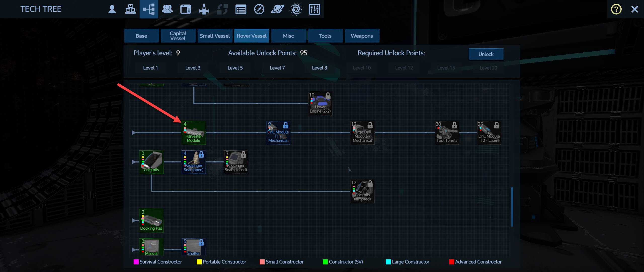
Task: Jump to Level 5 column
Action: coord(235,68)
